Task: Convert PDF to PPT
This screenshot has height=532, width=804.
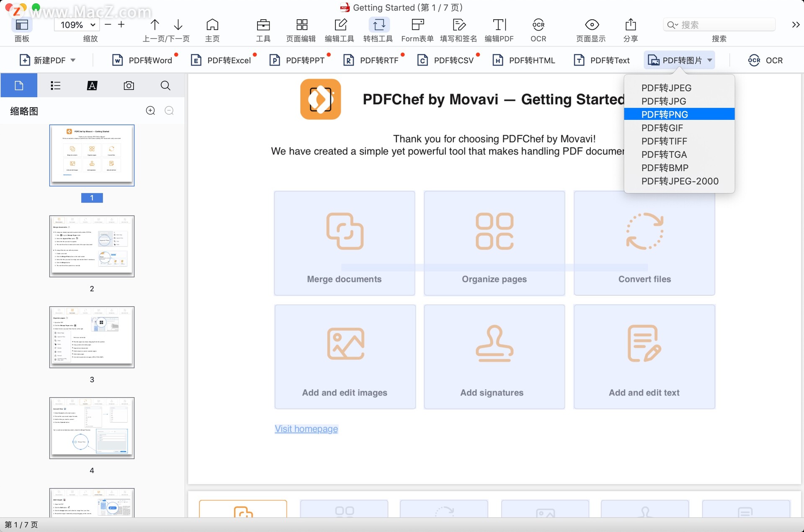Action: [x=298, y=60]
